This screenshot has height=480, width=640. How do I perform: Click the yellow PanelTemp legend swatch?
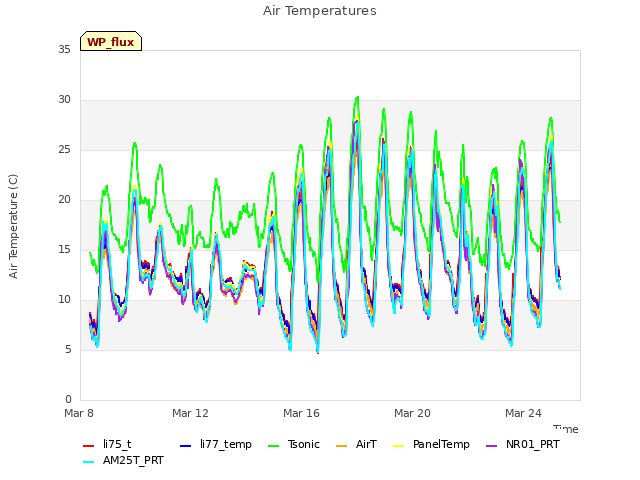pyautogui.click(x=398, y=446)
